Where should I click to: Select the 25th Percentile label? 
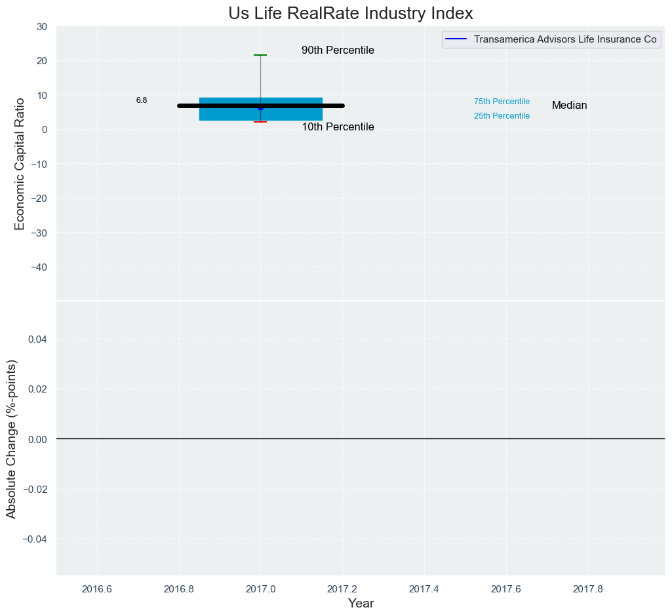(502, 116)
